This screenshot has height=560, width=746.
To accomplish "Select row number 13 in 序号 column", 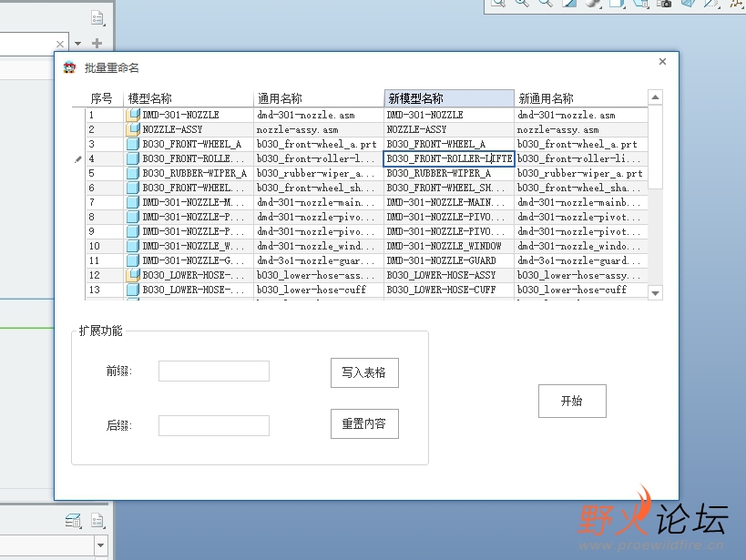I will tap(105, 290).
